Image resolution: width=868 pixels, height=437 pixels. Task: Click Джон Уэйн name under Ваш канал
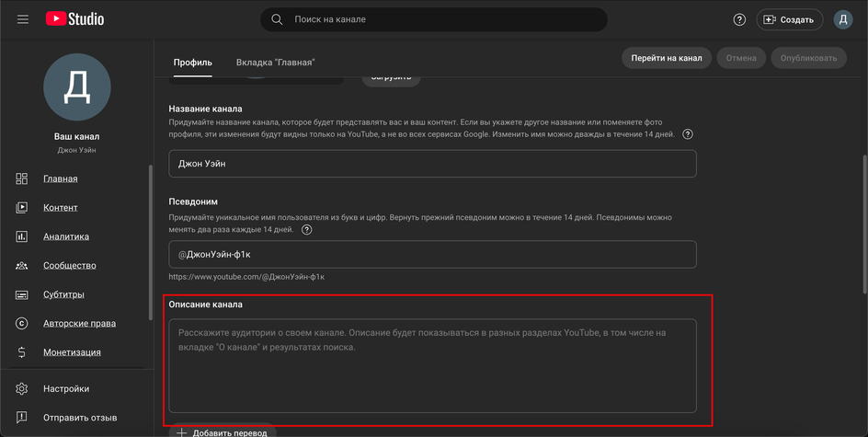[77, 150]
